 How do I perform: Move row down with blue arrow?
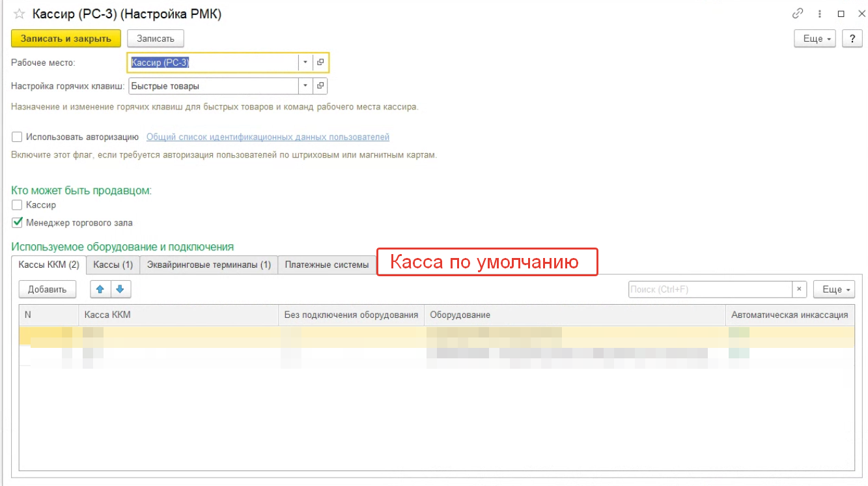pos(120,289)
